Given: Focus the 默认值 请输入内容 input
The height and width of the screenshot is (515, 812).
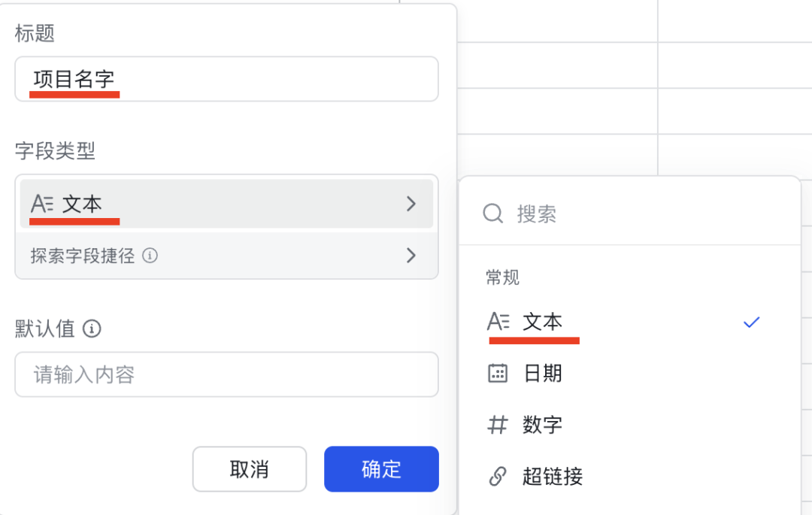Looking at the screenshot, I should tap(227, 374).
